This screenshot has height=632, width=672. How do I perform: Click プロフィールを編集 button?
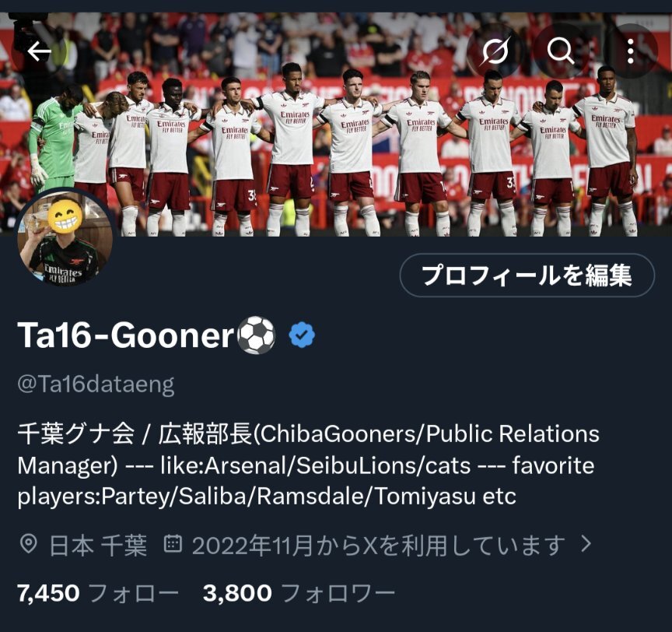click(527, 276)
